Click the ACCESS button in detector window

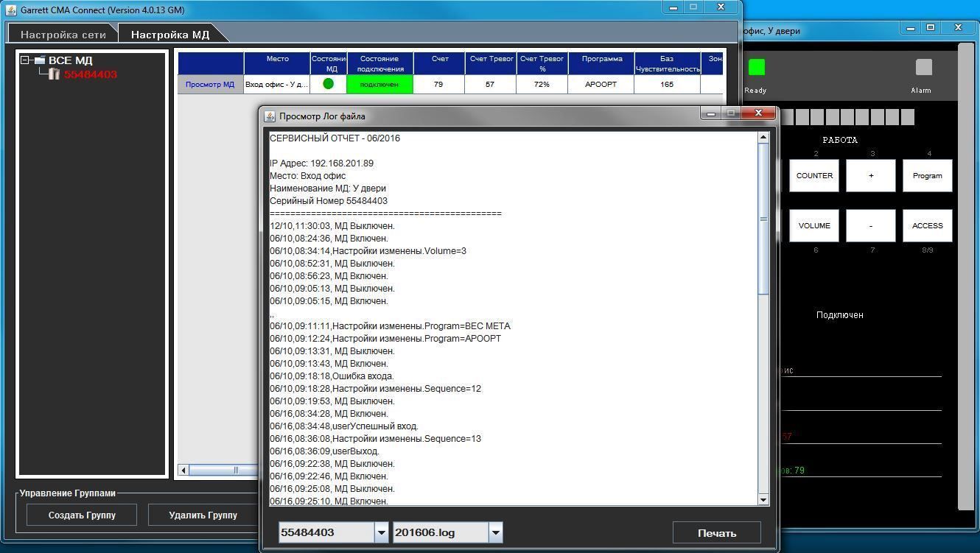pos(928,226)
